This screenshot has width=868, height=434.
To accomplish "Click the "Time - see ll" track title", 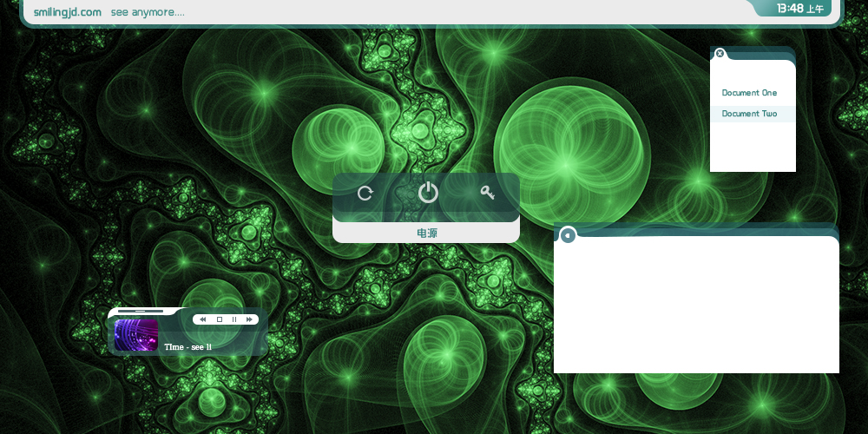I will pos(188,347).
